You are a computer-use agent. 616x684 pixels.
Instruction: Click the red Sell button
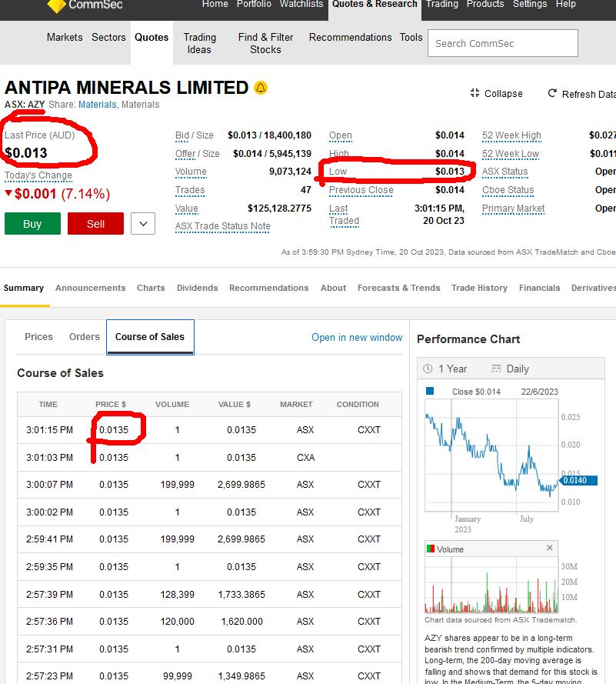coord(95,224)
